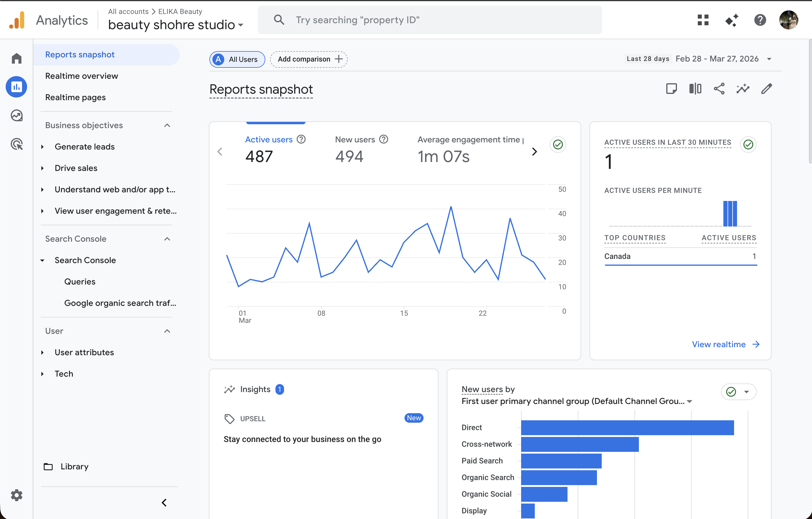The height and width of the screenshot is (519, 812).
Task: Customize the report with the pencil icon
Action: click(766, 89)
